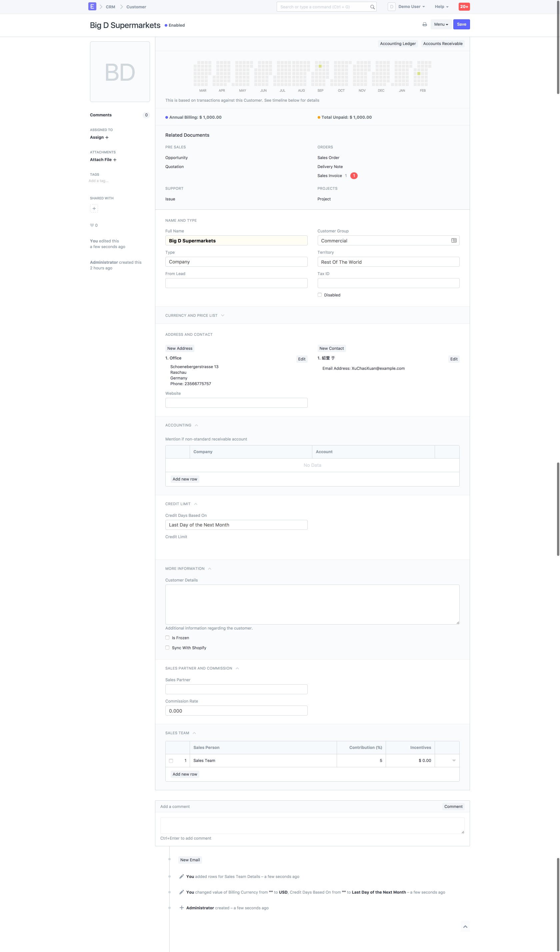
Task: Click the Customer Group link icon
Action: 454,241
